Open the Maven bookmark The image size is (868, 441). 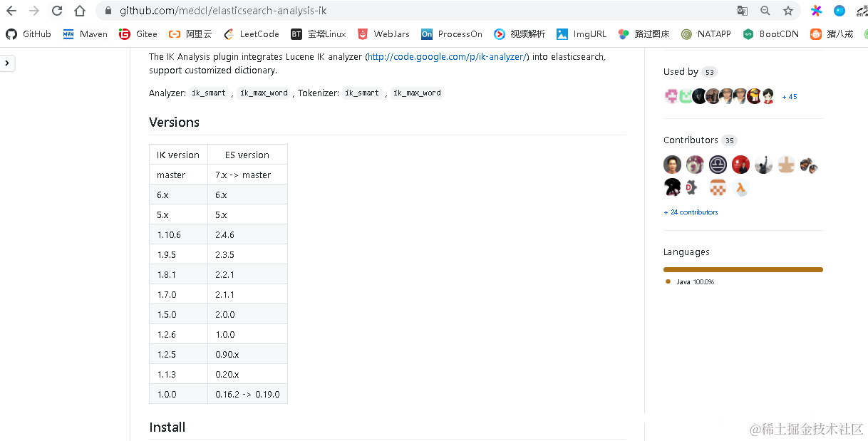coord(85,33)
